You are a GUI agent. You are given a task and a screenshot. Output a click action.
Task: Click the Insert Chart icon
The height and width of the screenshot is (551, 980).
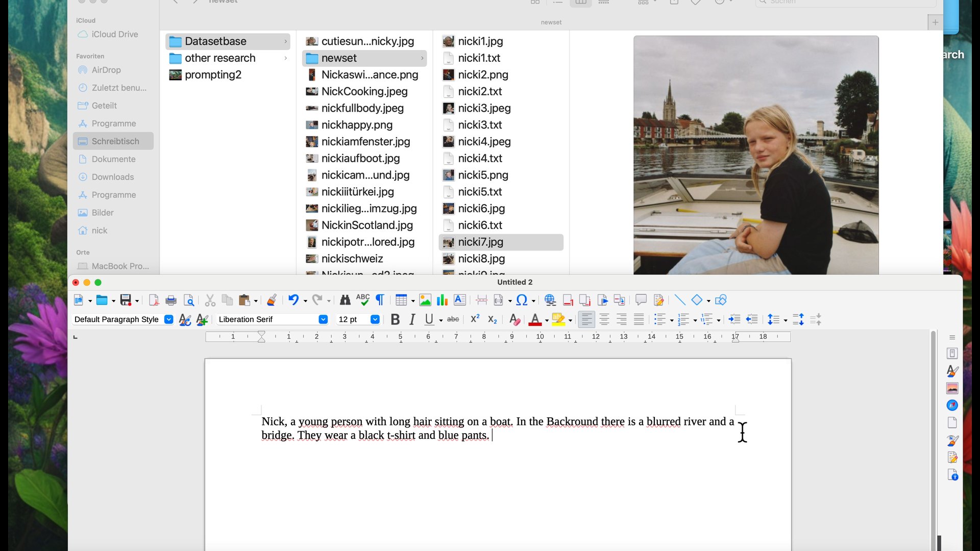(x=442, y=300)
